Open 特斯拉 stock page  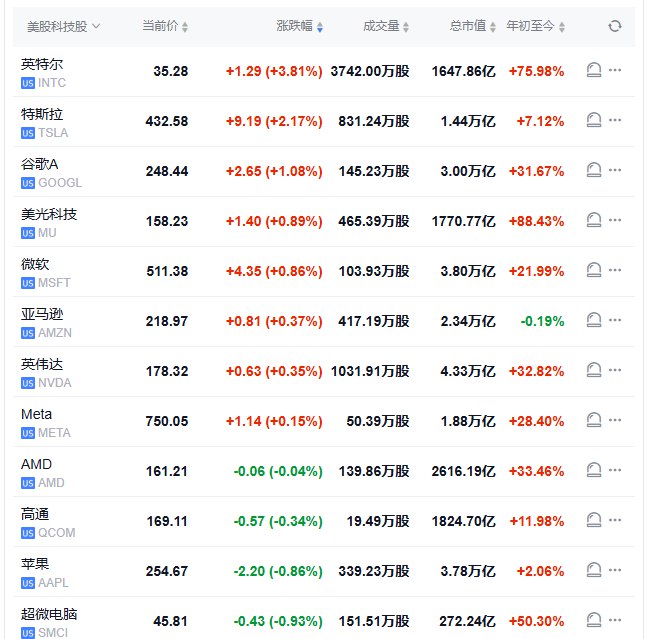pos(42,114)
